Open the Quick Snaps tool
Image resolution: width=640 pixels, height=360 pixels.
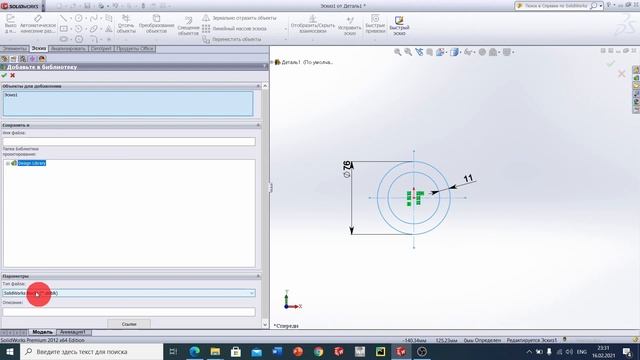375,24
